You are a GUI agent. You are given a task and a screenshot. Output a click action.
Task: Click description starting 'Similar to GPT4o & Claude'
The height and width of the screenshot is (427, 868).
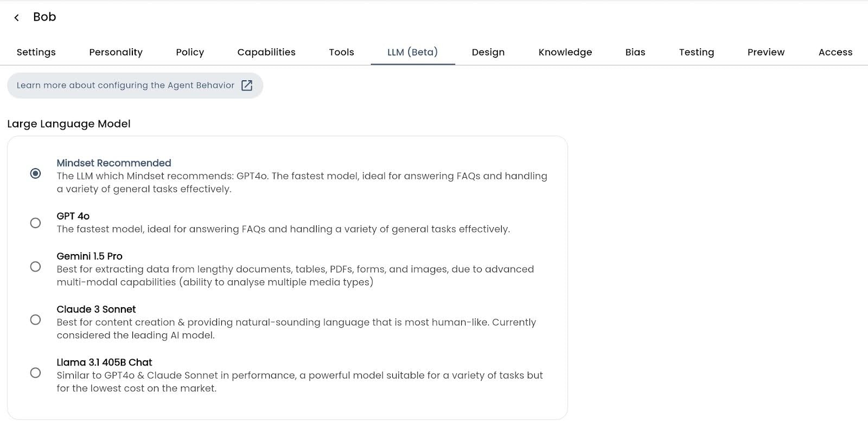(299, 382)
